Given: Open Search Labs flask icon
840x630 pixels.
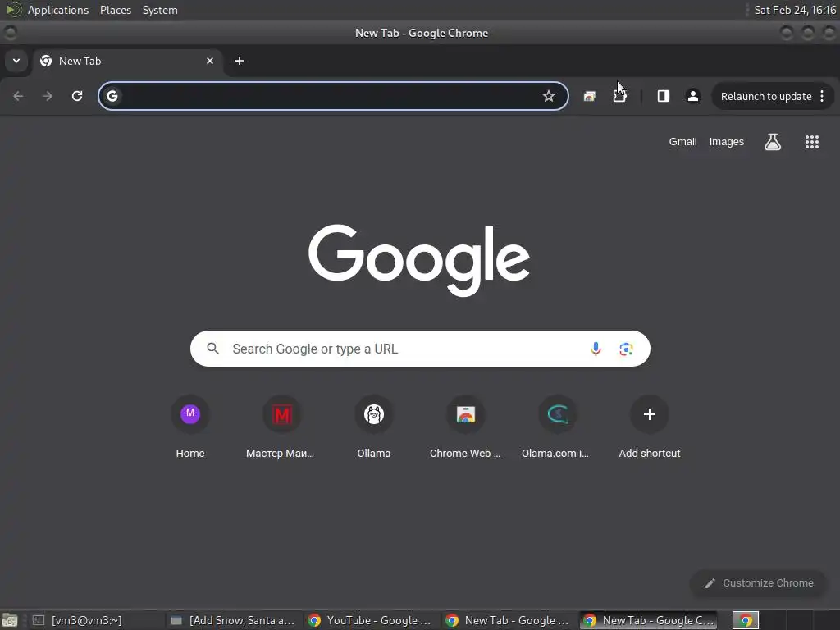Looking at the screenshot, I should point(772,142).
